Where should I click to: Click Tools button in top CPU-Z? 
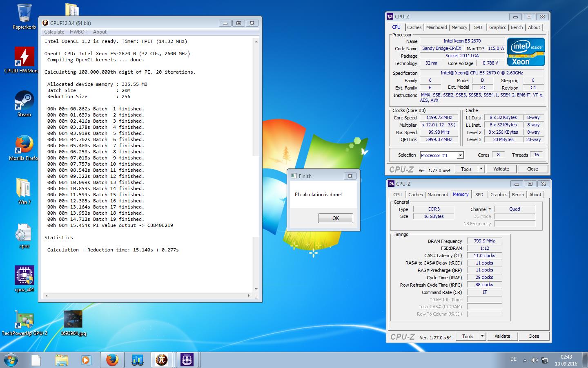click(x=466, y=169)
